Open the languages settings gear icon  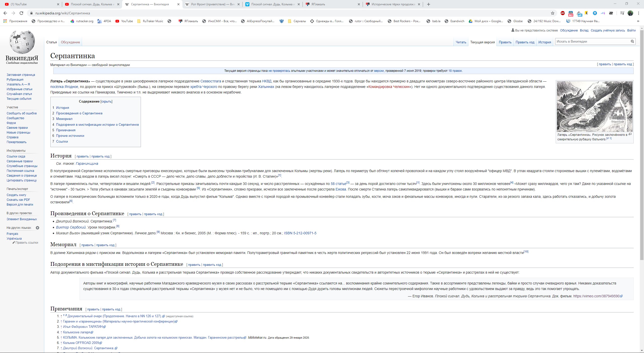coord(37,228)
